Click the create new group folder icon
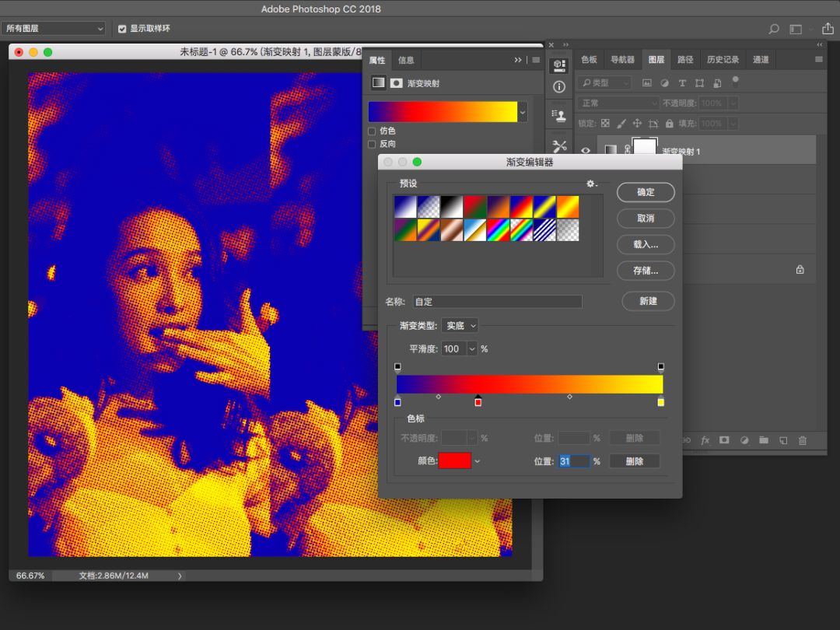Viewport: 840px width, 630px height. coord(764,440)
